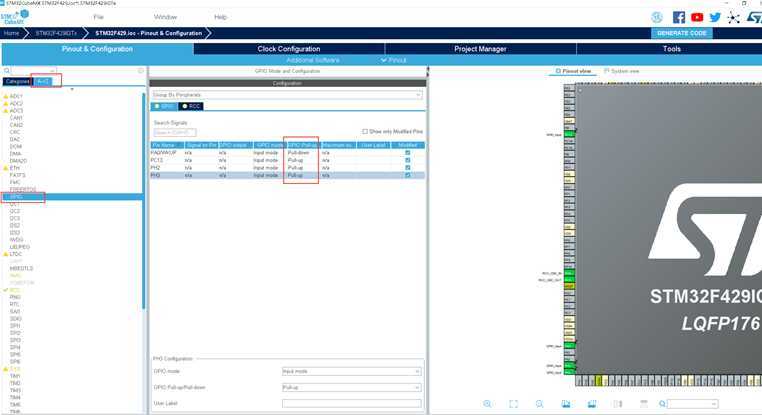762x415 pixels.
Task: Rotate the chip clockwise icon
Action: click(566, 404)
